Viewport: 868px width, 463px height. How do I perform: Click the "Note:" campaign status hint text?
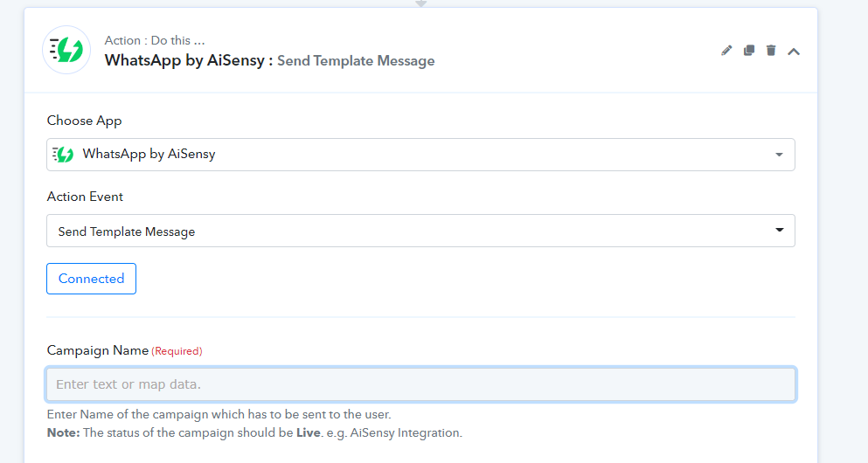click(x=254, y=432)
